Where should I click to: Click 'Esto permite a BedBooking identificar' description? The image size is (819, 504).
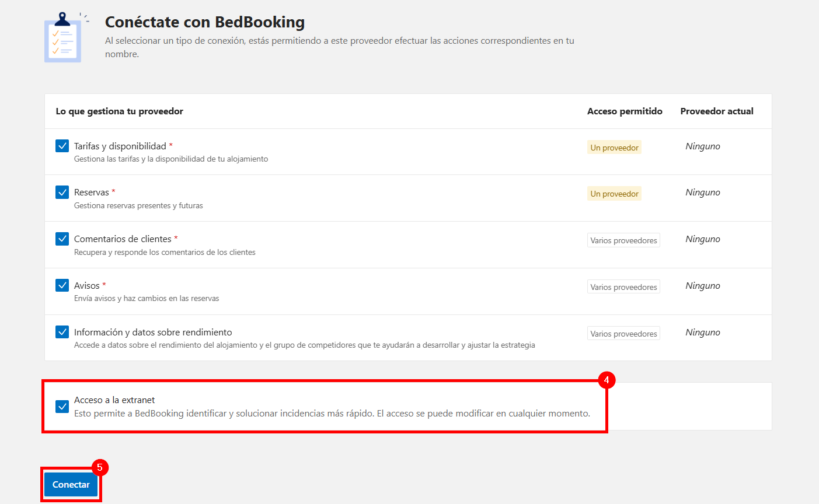332,413
